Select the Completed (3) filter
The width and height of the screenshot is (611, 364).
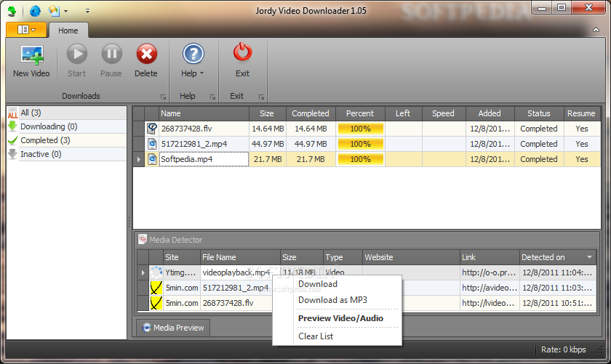coord(67,140)
